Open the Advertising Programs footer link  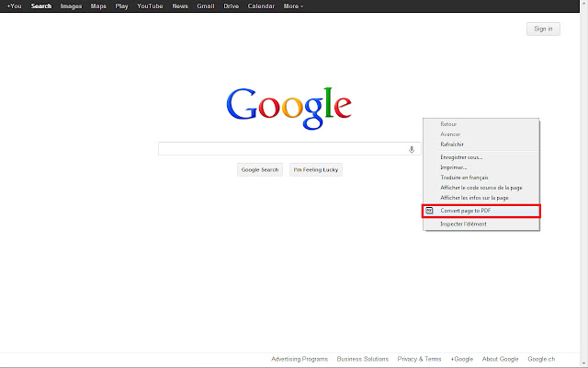point(300,359)
